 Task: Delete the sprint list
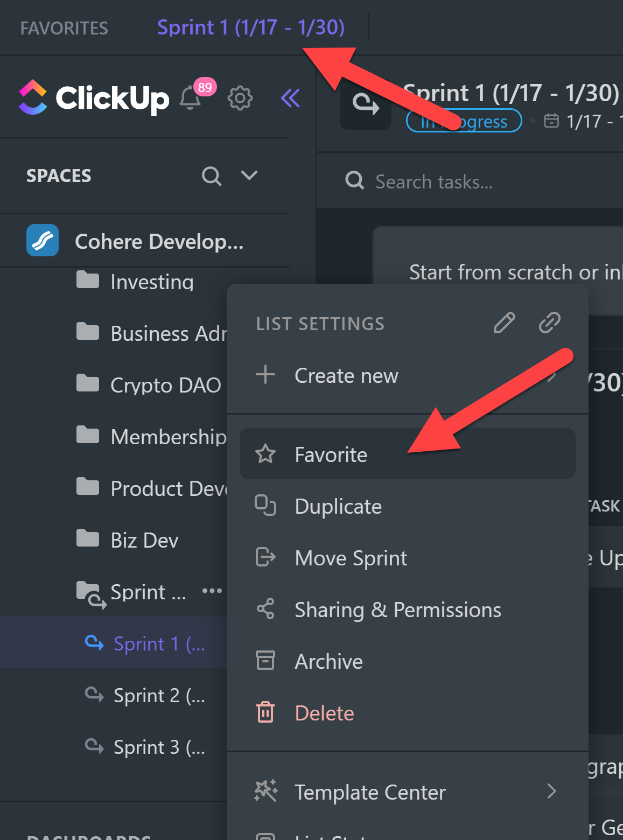(324, 713)
